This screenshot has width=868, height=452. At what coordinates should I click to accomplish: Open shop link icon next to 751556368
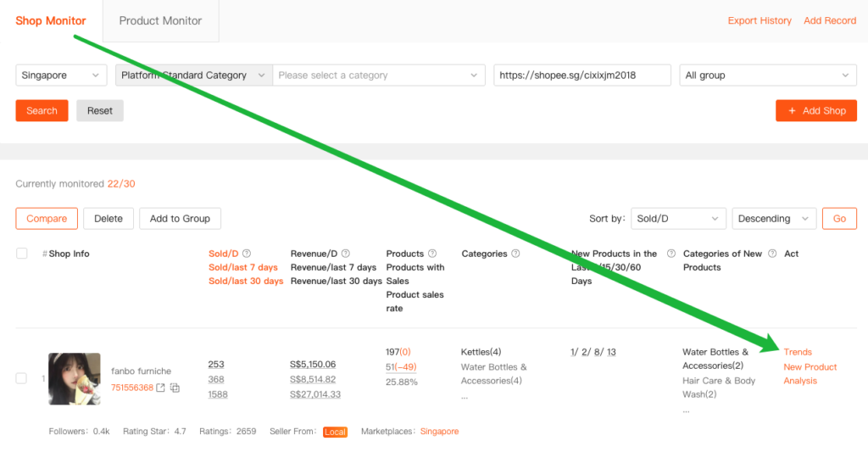point(161,388)
